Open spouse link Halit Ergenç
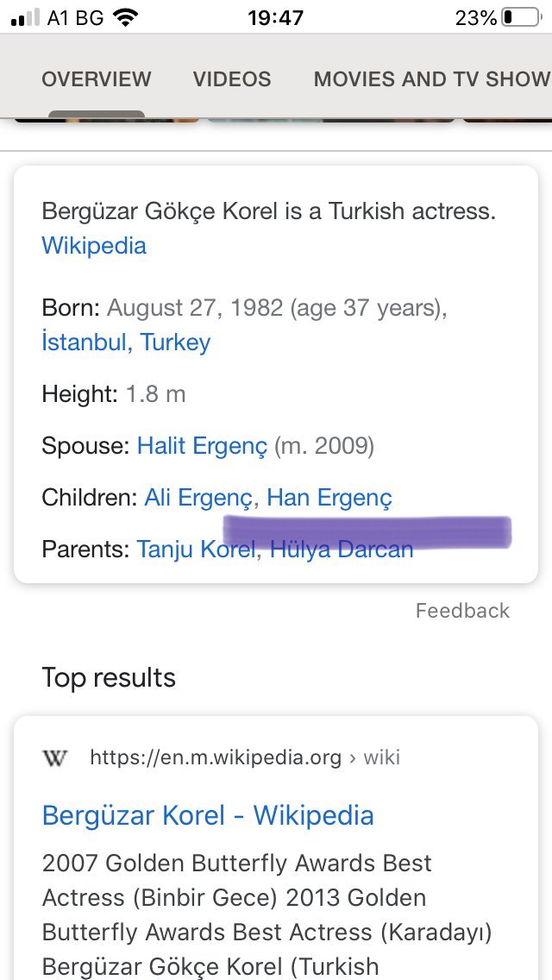This screenshot has width=552, height=980. [x=202, y=446]
